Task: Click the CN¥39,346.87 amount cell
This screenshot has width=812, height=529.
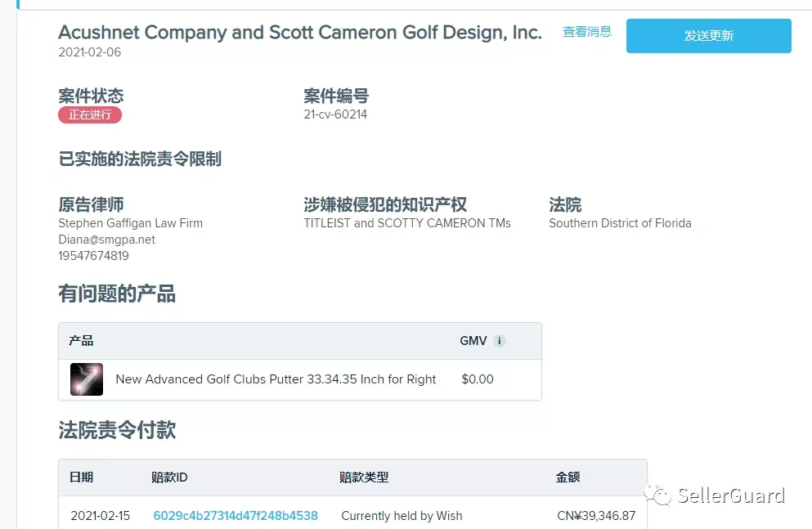Action: point(596,516)
